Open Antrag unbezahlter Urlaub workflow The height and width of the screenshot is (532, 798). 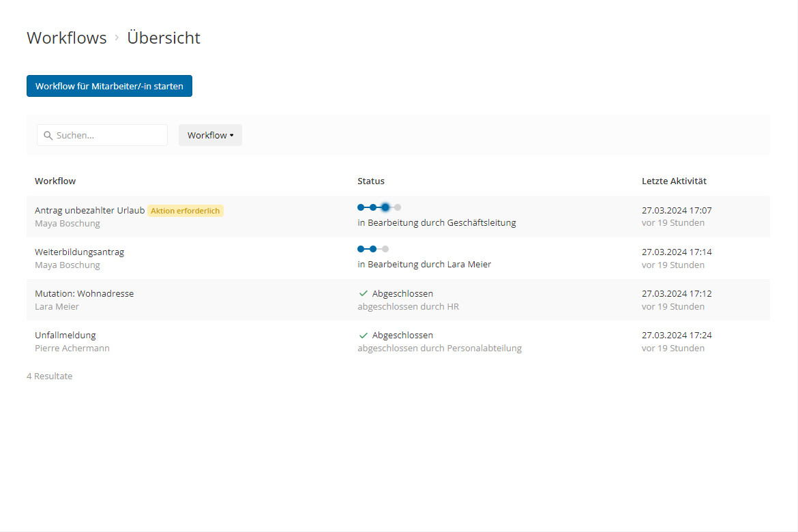coord(89,211)
